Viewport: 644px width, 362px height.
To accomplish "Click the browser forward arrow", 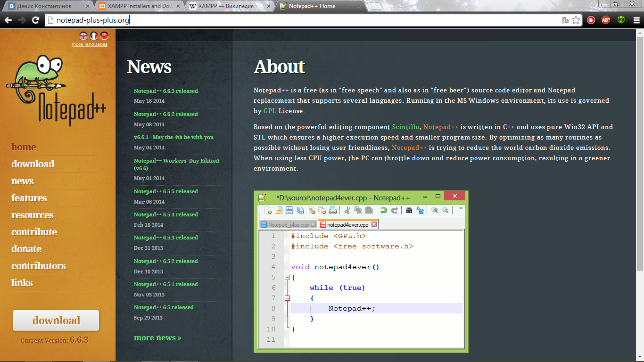I will pos(22,20).
